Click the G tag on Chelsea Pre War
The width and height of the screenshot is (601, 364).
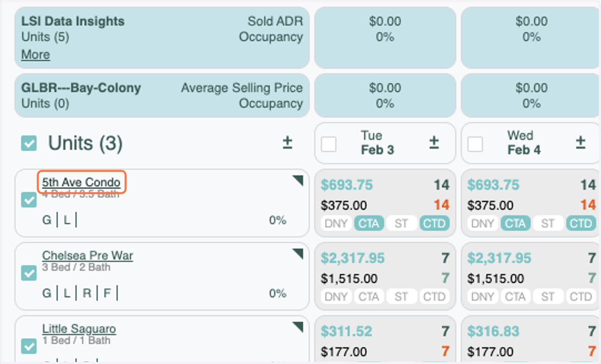click(x=47, y=293)
